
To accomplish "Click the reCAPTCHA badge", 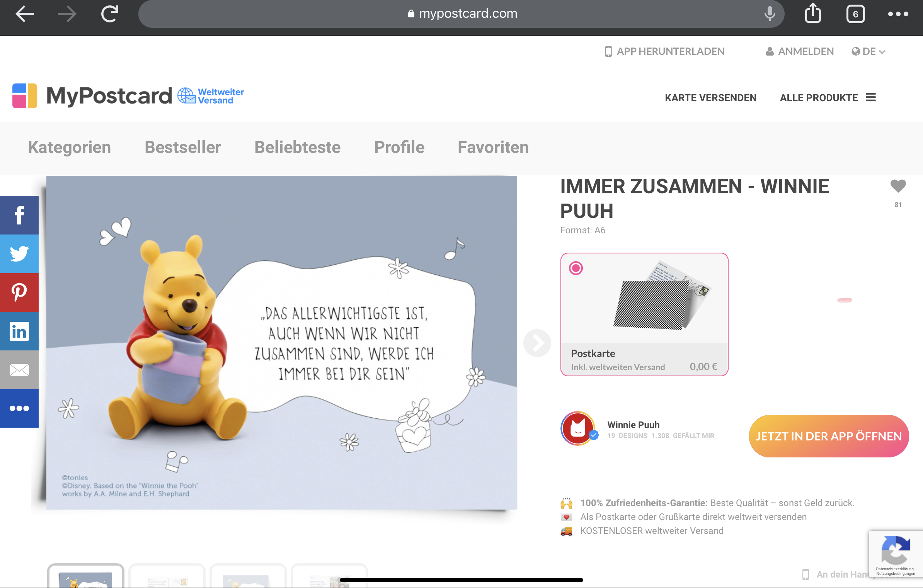I will point(896,554).
